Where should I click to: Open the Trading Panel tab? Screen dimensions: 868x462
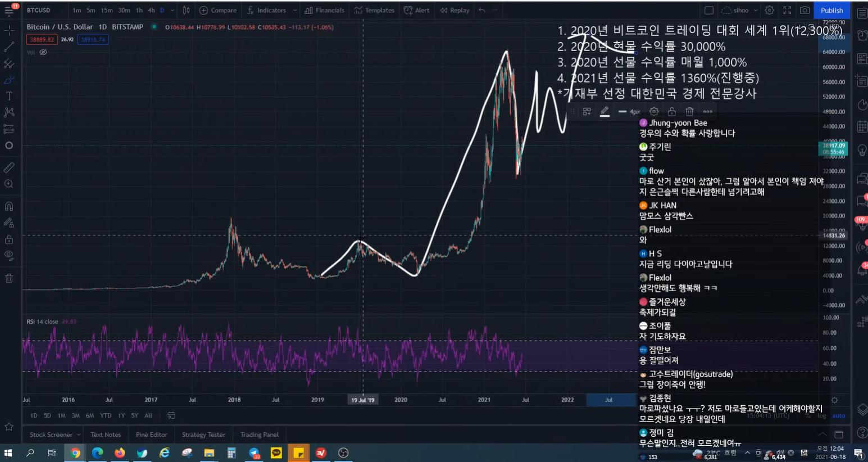pyautogui.click(x=259, y=434)
